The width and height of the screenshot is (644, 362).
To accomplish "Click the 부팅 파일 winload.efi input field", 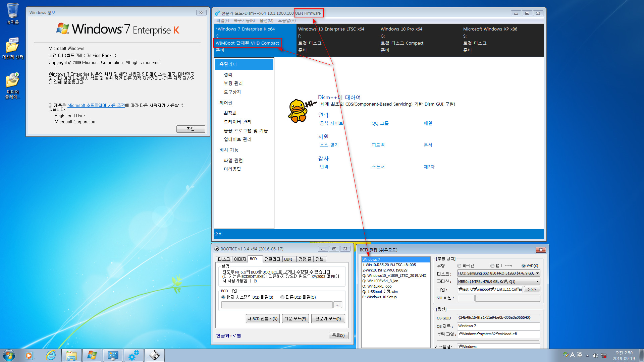I will (x=498, y=334).
